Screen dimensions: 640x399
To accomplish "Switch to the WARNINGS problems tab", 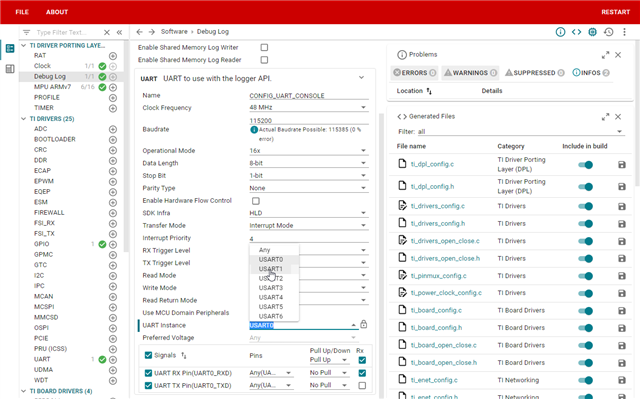I will 470,73.
